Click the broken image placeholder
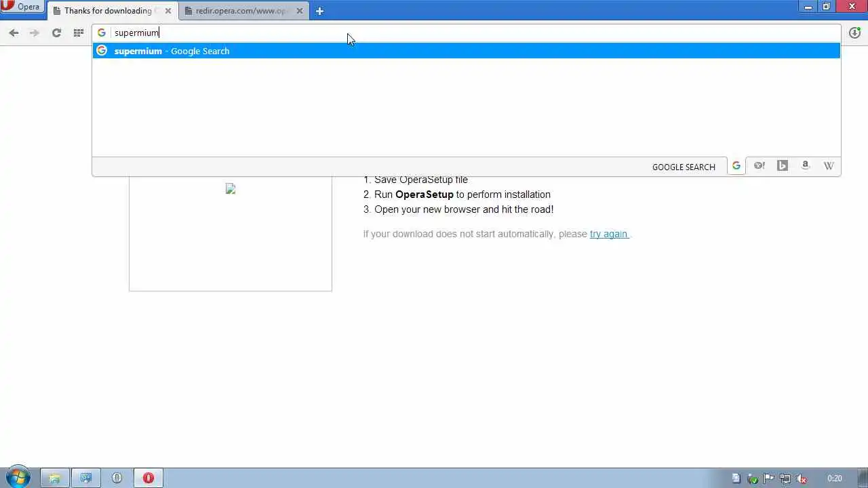This screenshot has width=868, height=488. pyautogui.click(x=231, y=188)
